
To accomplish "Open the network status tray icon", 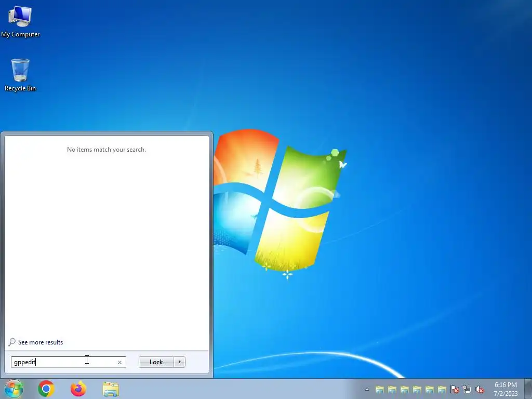I will (x=467, y=390).
